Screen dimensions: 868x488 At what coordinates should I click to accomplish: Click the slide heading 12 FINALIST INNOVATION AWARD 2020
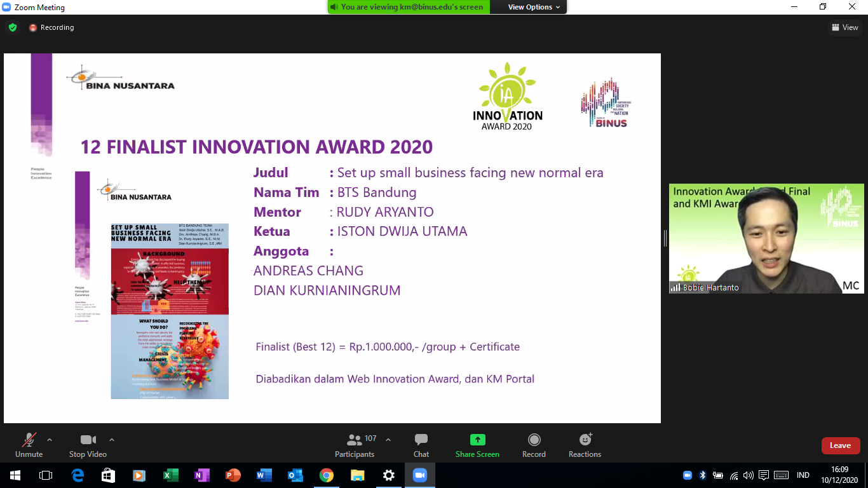[256, 147]
